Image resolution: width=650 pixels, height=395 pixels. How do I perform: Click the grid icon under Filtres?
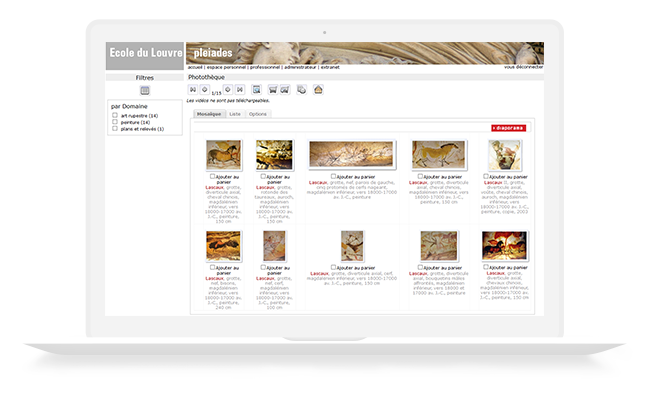point(145,90)
